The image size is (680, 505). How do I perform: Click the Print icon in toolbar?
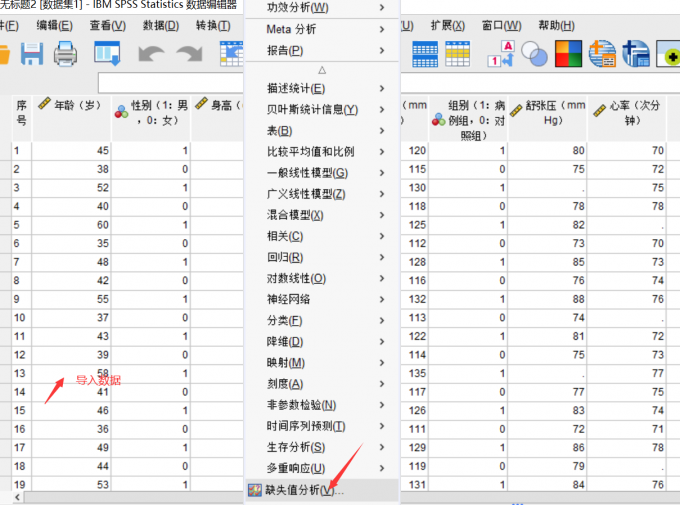[65, 54]
